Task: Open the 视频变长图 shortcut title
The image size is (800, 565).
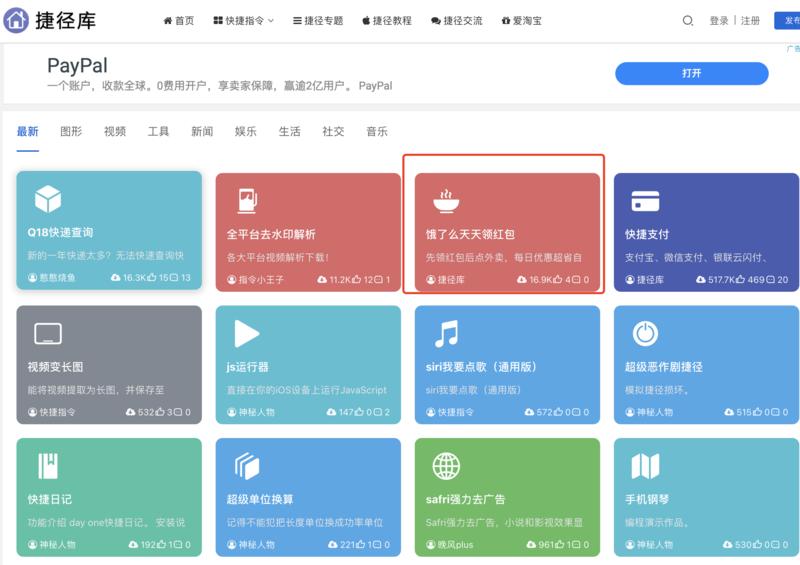Action: click(55, 367)
